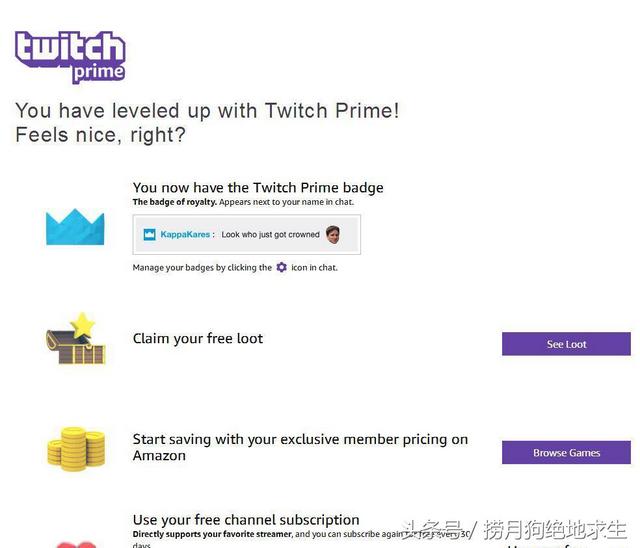Click the 'Claim your free loot' heading

point(198,339)
